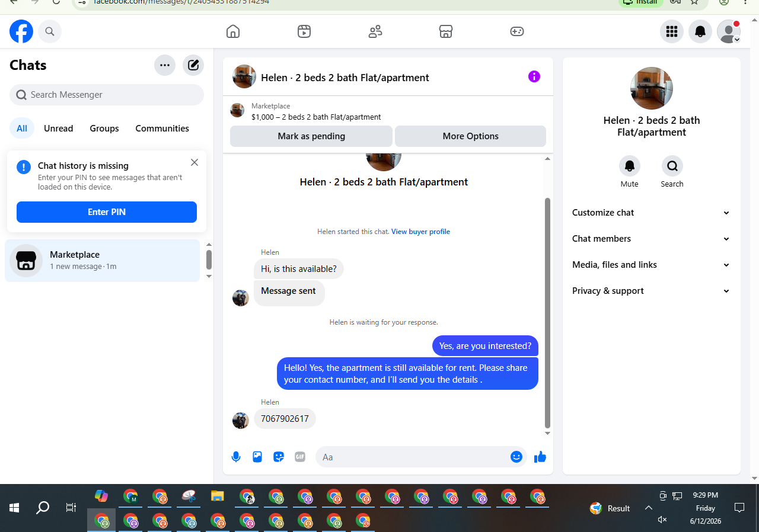Image resolution: width=759 pixels, height=532 pixels.
Task: Expand the Privacy & support section
Action: click(x=651, y=291)
